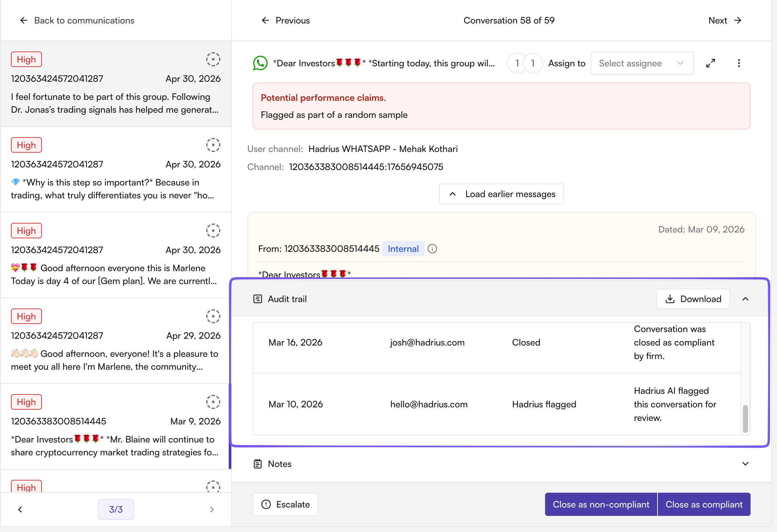Click the Mar 10, 2026 audit trail date
The width and height of the screenshot is (777, 532).
point(296,404)
